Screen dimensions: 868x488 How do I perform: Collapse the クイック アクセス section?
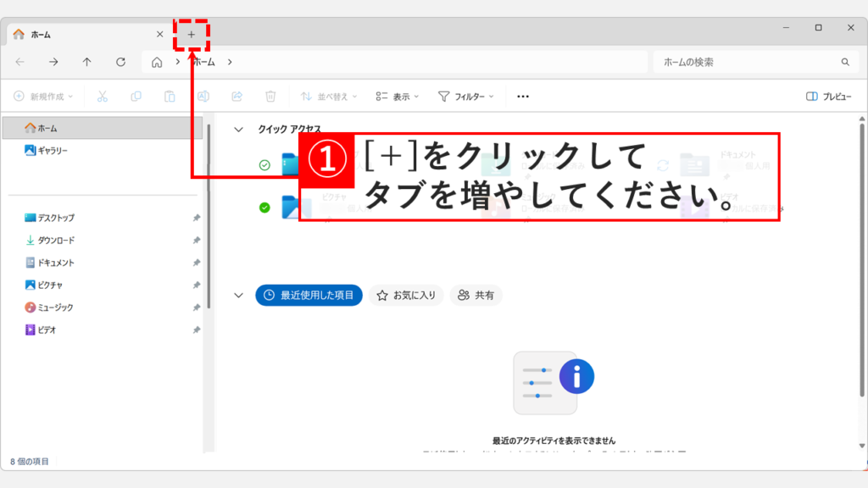pos(238,130)
